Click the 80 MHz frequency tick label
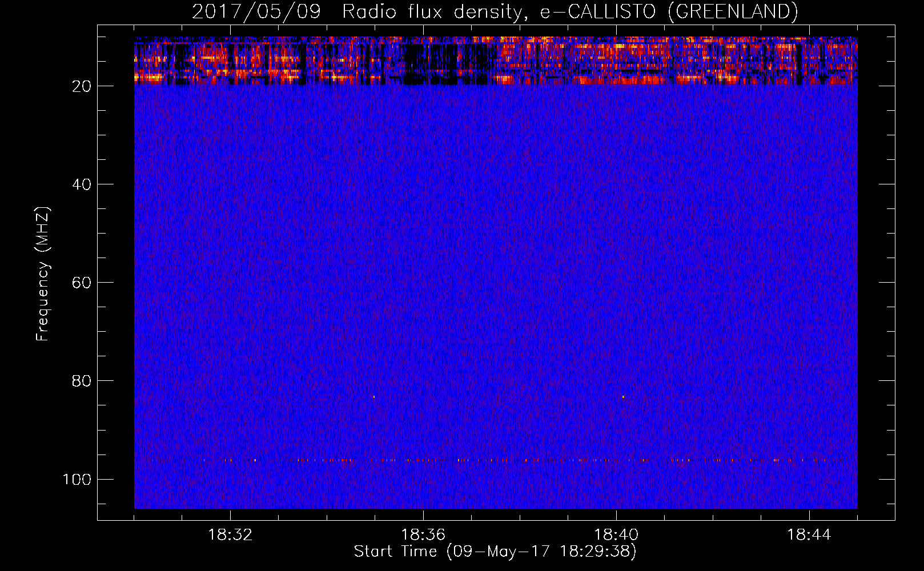 (x=82, y=381)
